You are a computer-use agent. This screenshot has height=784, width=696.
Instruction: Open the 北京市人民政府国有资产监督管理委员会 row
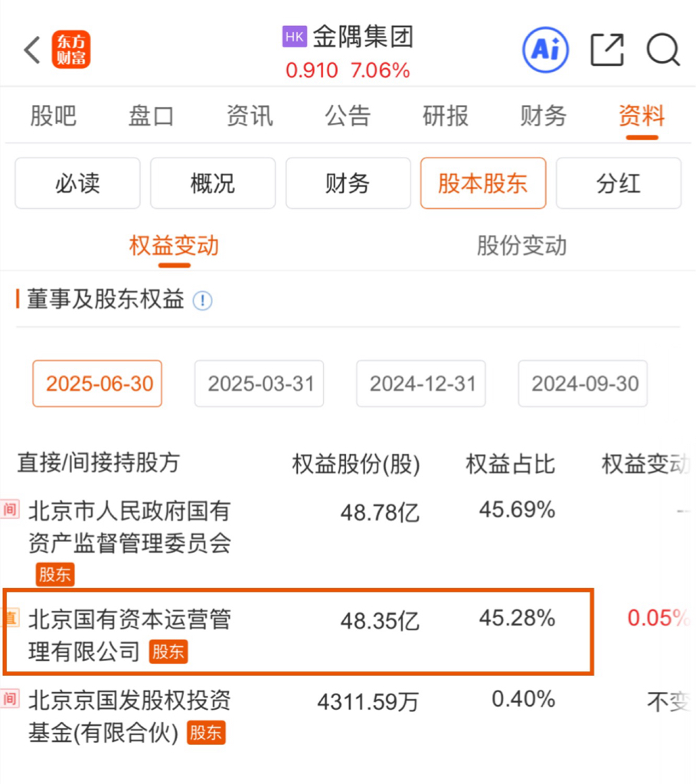[x=348, y=541]
